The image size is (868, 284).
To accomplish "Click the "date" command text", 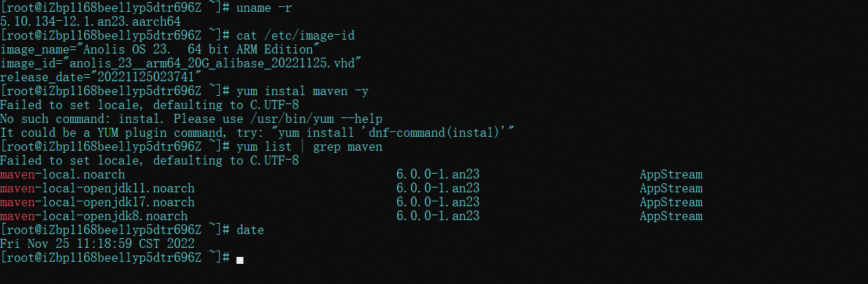I will (x=250, y=230).
